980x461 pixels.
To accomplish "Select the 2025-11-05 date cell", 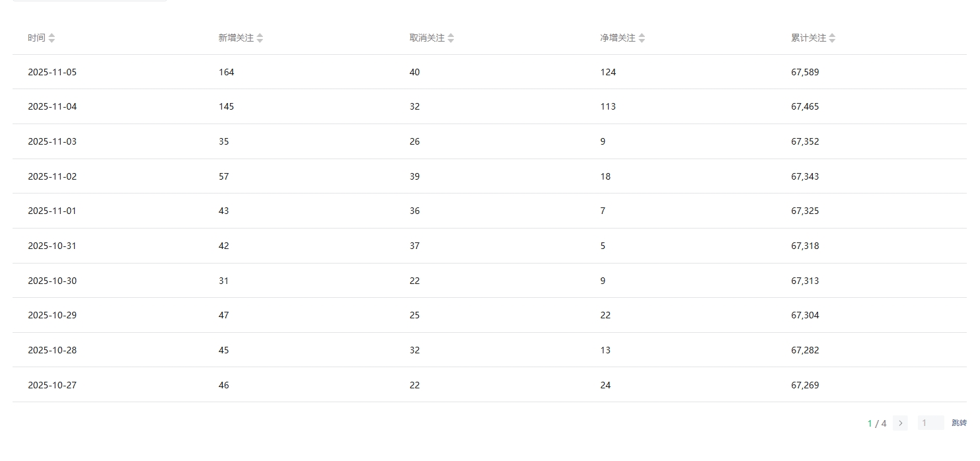I will [x=52, y=72].
